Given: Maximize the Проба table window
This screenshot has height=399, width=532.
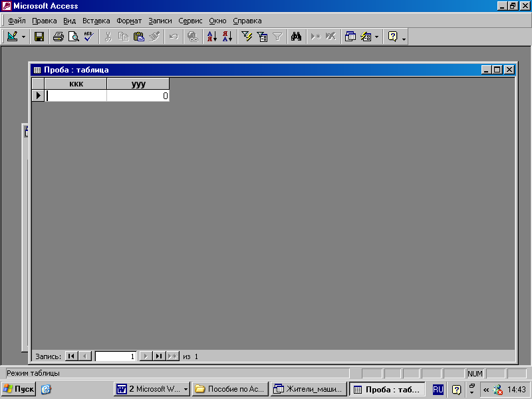Looking at the screenshot, I should 497,70.
